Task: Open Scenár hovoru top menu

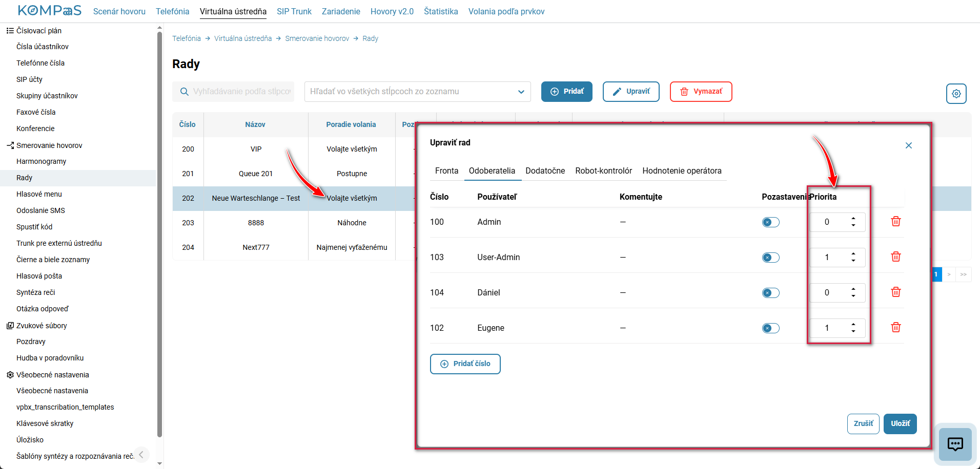Action: [119, 11]
